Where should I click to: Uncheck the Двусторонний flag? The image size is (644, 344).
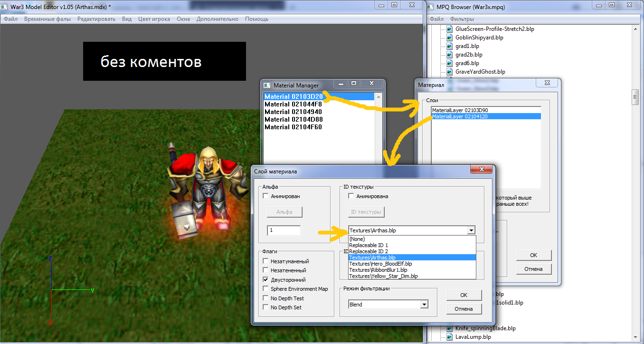pyautogui.click(x=265, y=279)
